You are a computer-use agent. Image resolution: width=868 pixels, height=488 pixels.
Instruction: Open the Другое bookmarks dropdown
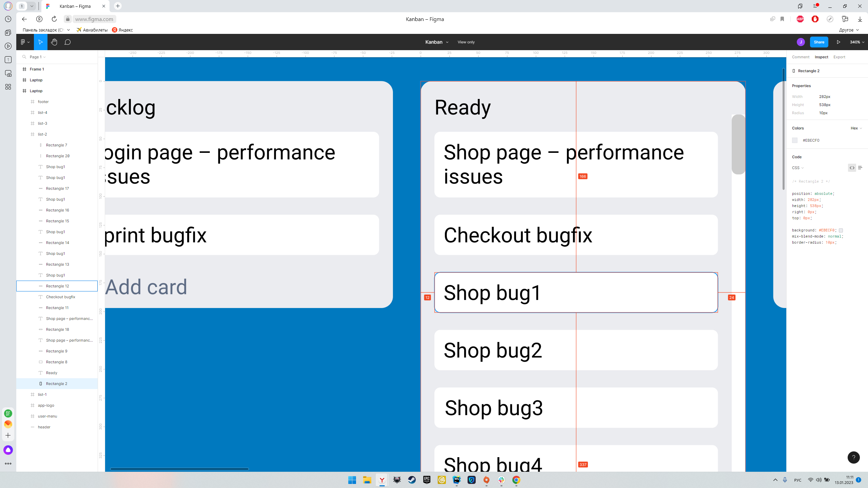(849, 30)
